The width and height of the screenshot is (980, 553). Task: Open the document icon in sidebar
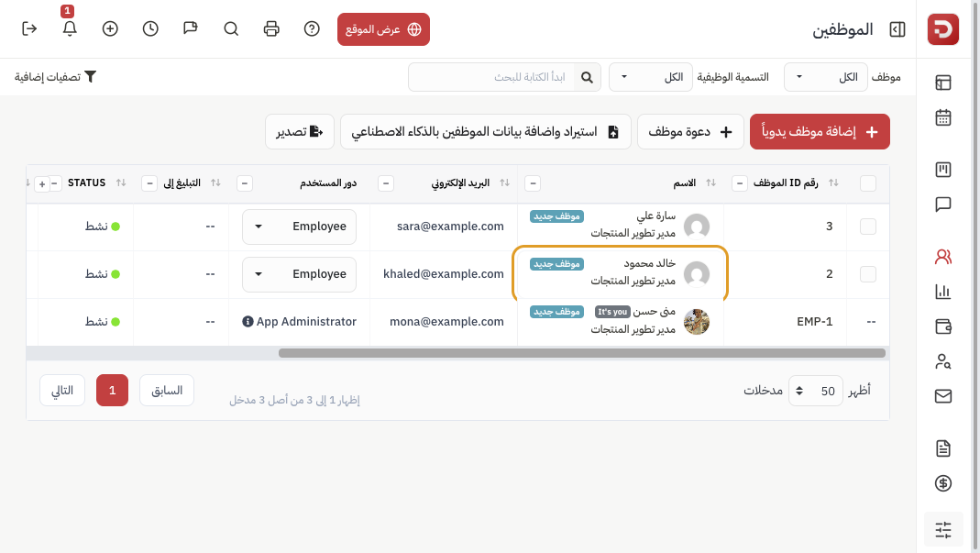[943, 448]
